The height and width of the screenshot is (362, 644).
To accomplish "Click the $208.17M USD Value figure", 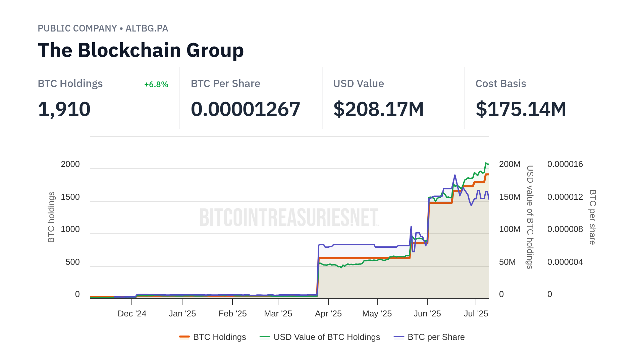I will coord(378,109).
